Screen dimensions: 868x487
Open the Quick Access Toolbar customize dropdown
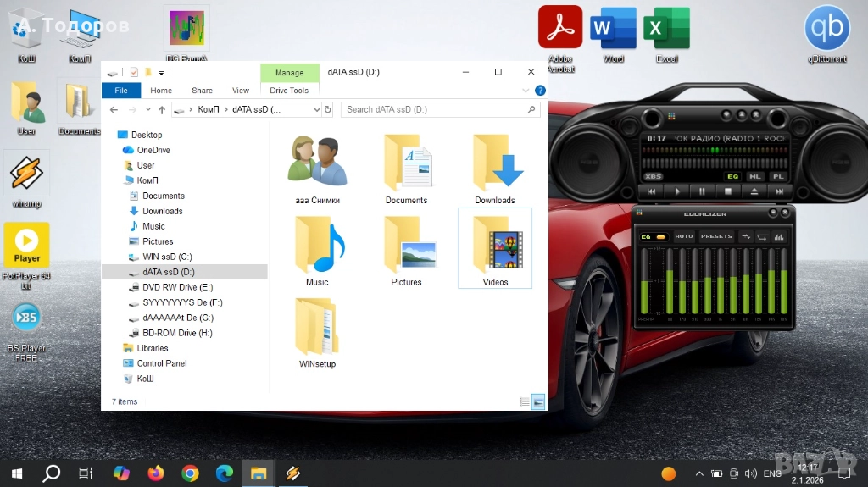[161, 73]
